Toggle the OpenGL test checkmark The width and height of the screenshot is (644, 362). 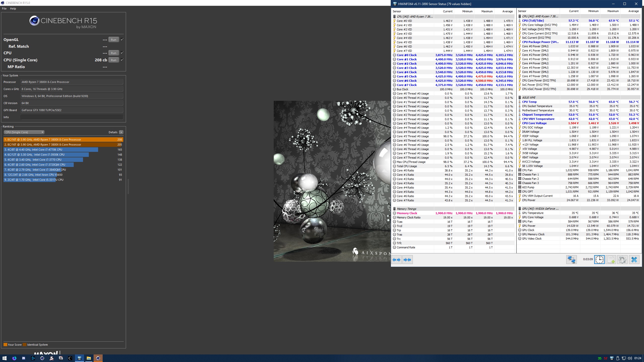[122, 39]
